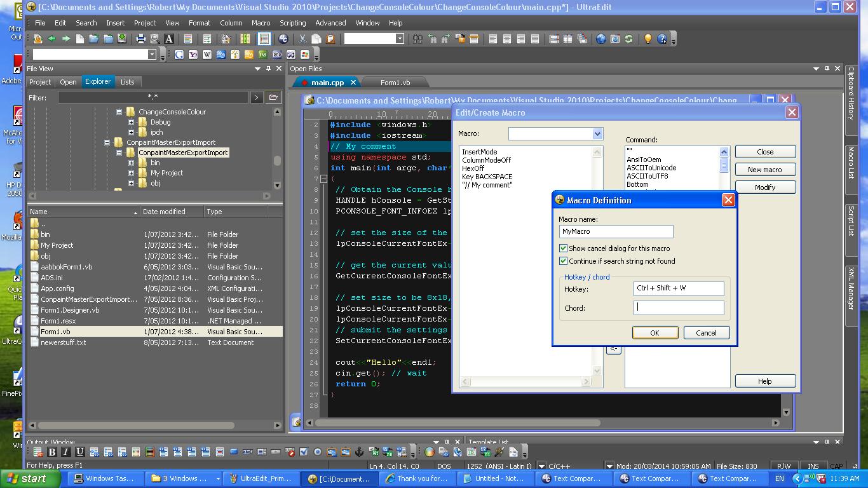Click the yellow light bulb icon
This screenshot has height=488, width=868.
click(648, 39)
